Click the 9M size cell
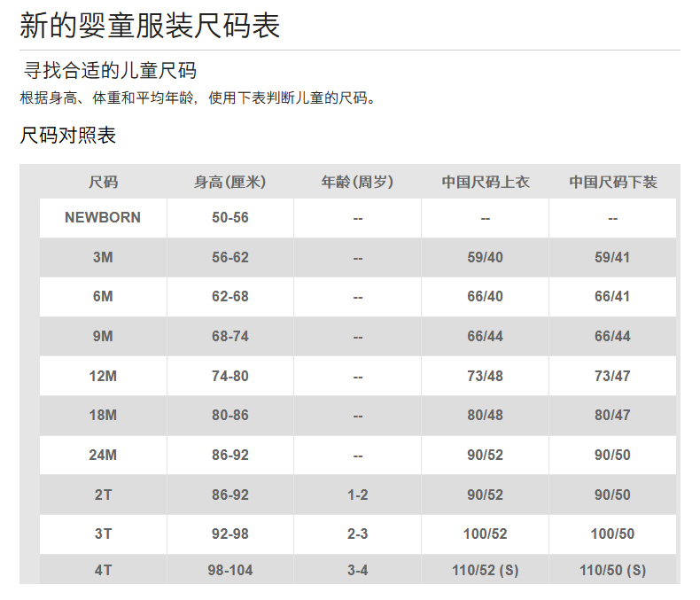 click(103, 336)
